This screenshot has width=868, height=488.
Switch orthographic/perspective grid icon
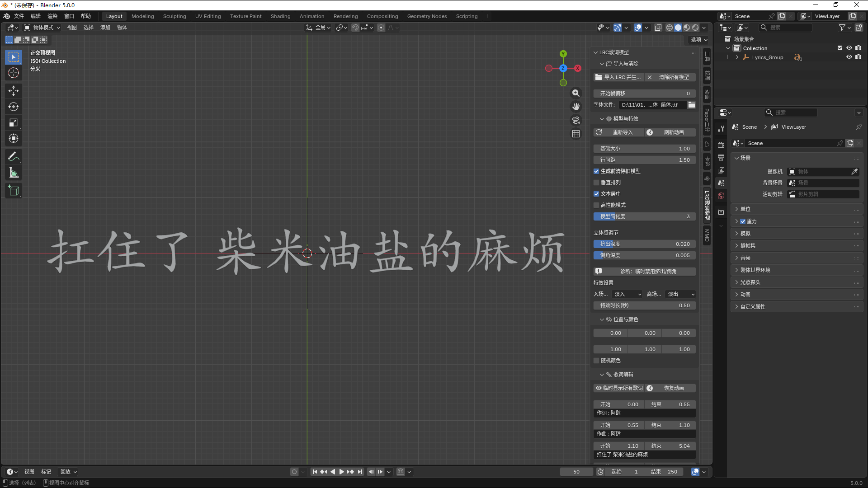click(x=576, y=134)
